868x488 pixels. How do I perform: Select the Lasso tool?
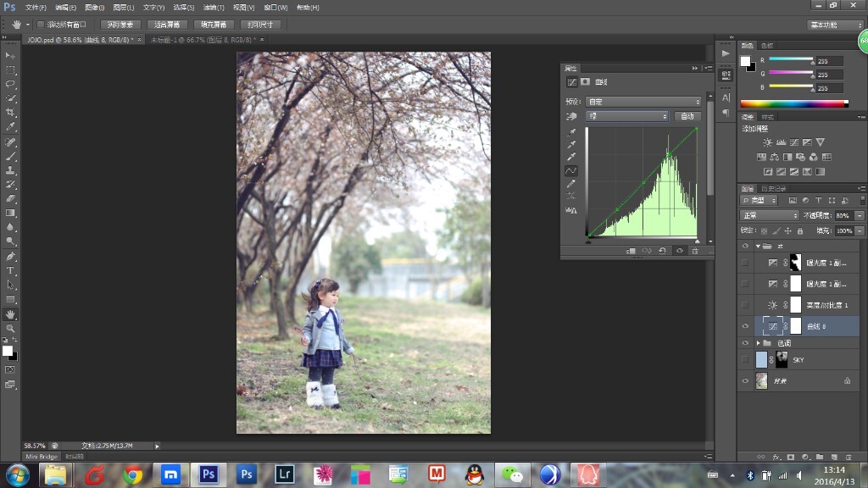[10, 84]
